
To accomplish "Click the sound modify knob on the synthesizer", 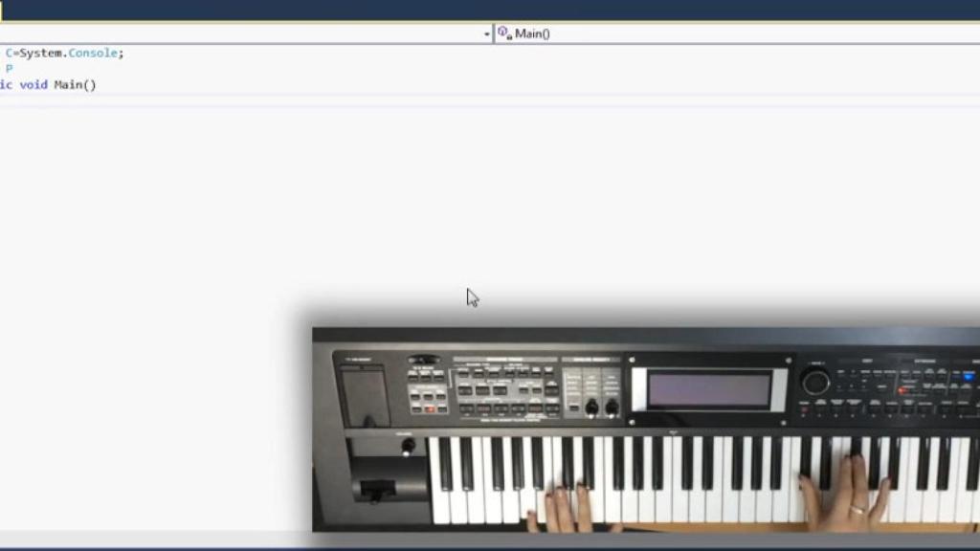I will (590, 408).
